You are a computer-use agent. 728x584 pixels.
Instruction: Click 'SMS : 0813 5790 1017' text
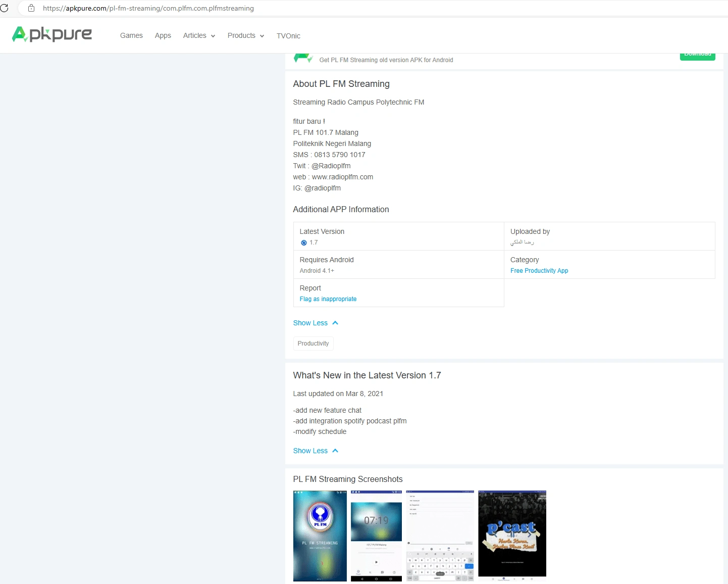click(329, 155)
